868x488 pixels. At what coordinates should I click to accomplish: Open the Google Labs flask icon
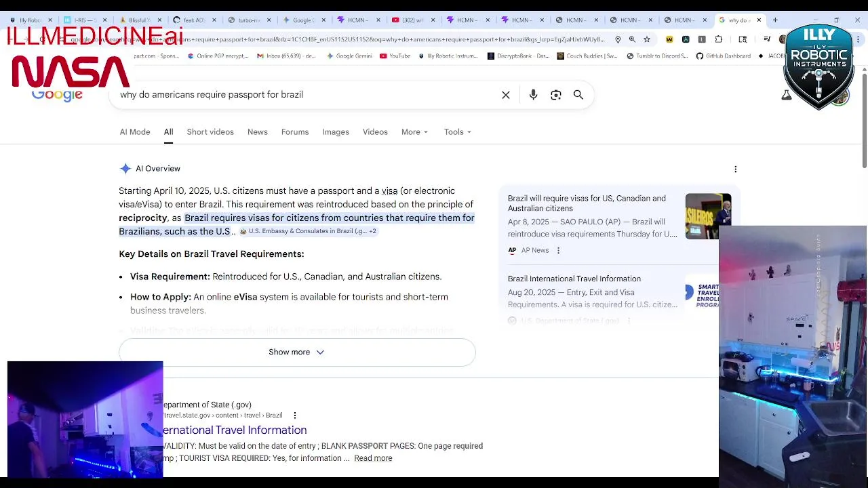pos(787,95)
